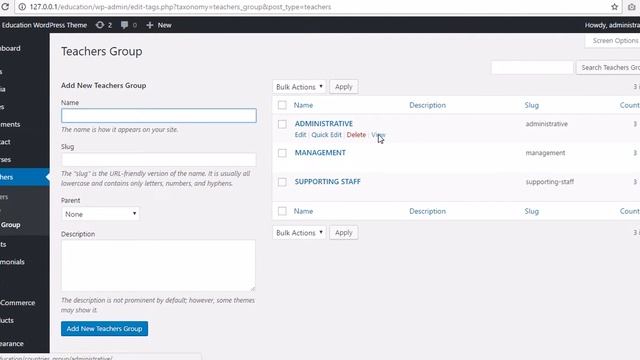This screenshot has height=360, width=640.
Task: Click Edit under ADMINISTRATIVE
Action: 300,135
